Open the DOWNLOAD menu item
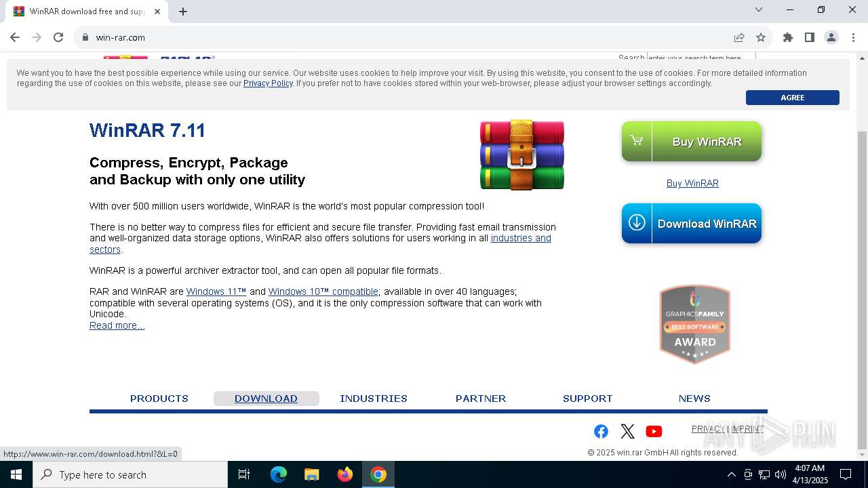Viewport: 868px width, 488px height. point(266,399)
